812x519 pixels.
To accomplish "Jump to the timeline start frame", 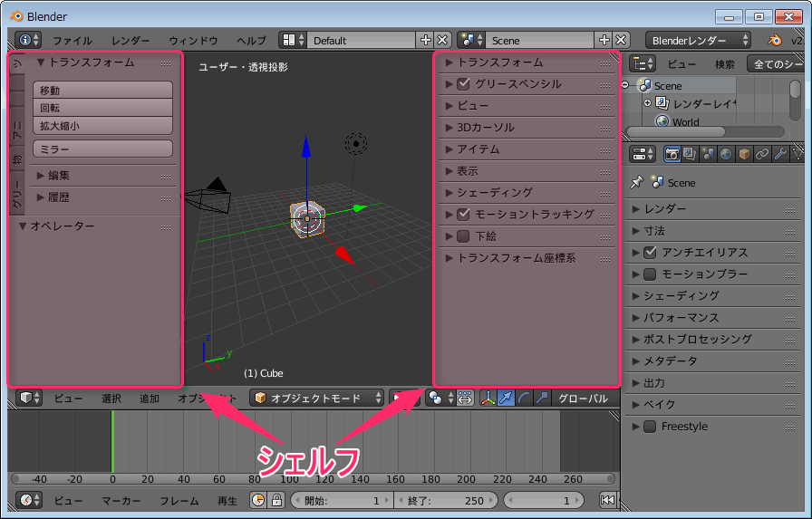I will pos(607,500).
